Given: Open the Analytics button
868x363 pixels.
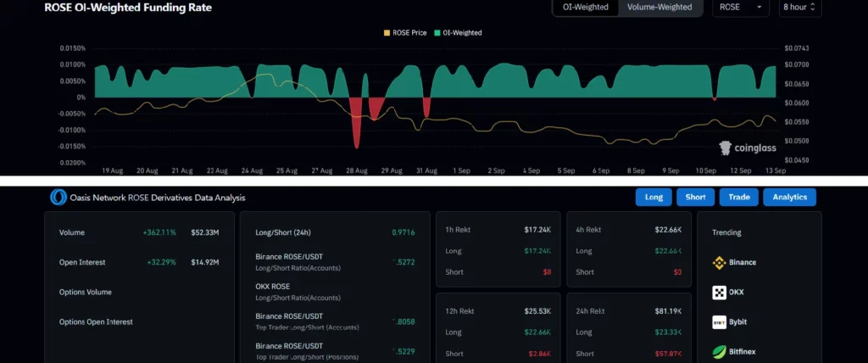Looking at the screenshot, I should pos(789,197).
